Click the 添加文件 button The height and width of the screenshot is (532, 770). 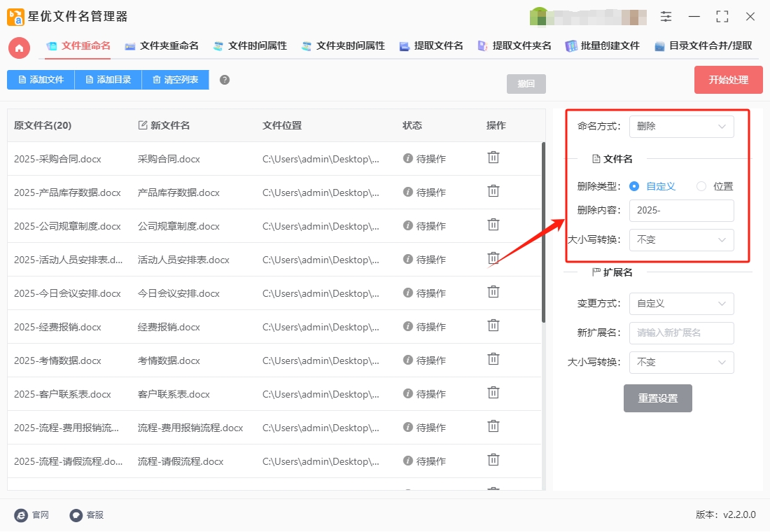click(x=41, y=80)
